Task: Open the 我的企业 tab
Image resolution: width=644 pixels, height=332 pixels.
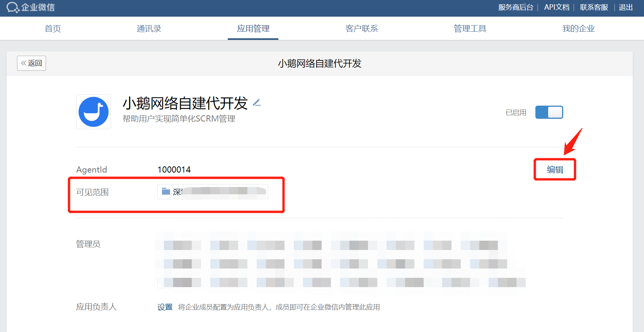Action: coord(578,29)
